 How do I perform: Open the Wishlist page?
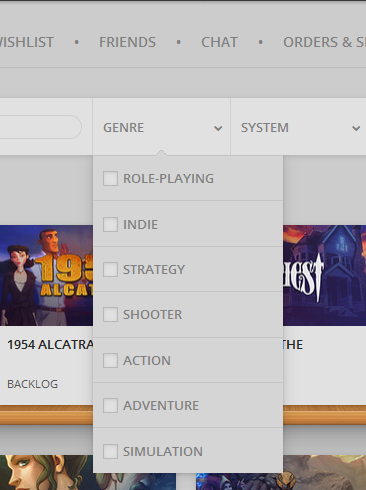[27, 42]
